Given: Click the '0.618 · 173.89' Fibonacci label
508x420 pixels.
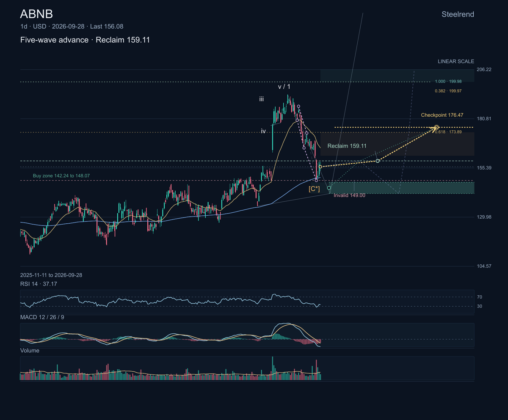Looking at the screenshot, I should click(448, 132).
